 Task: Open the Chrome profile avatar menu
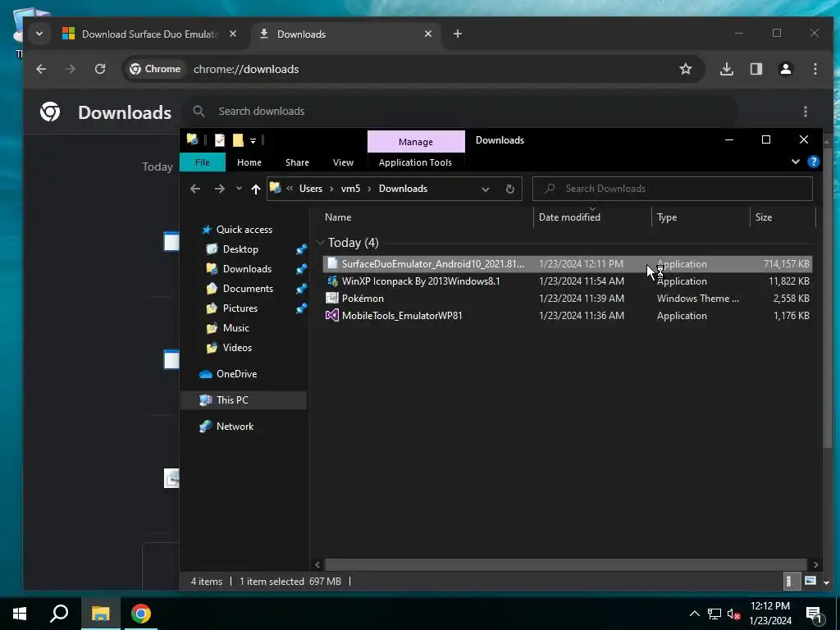[x=785, y=69]
